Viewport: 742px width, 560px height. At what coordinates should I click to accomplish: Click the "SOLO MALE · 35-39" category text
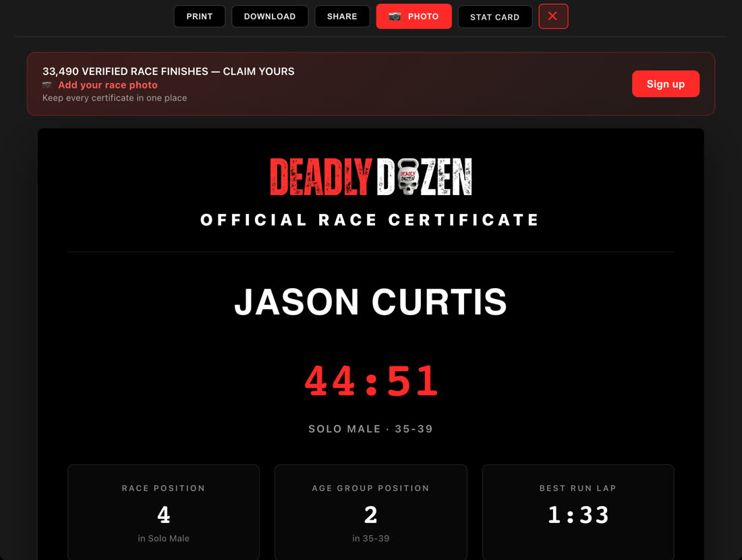click(x=370, y=429)
